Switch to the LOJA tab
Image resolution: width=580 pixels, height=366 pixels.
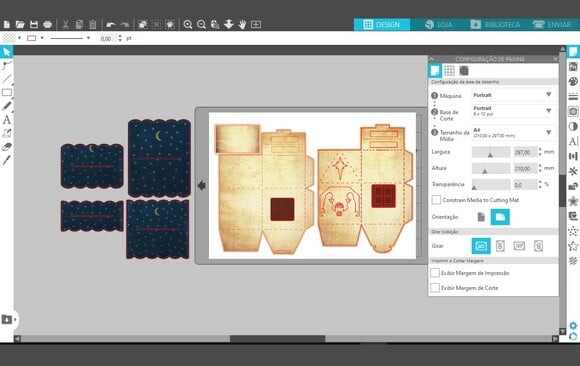[439, 24]
